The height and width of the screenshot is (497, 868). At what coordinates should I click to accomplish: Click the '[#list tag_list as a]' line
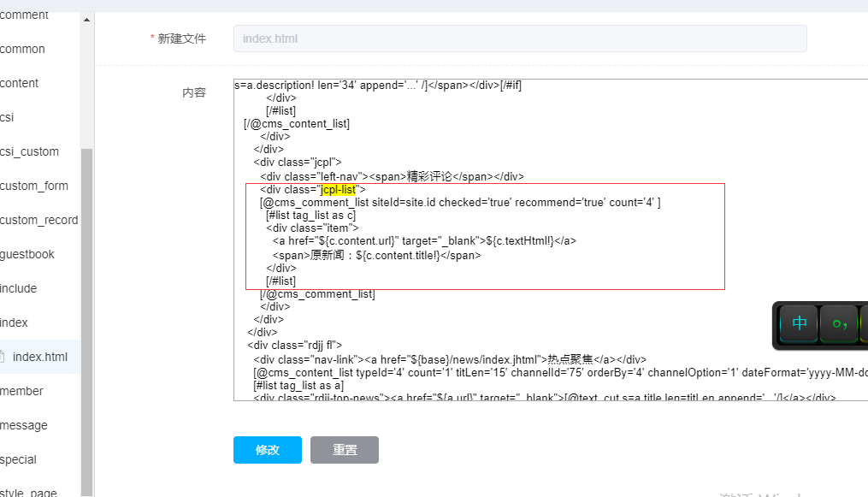298,386
